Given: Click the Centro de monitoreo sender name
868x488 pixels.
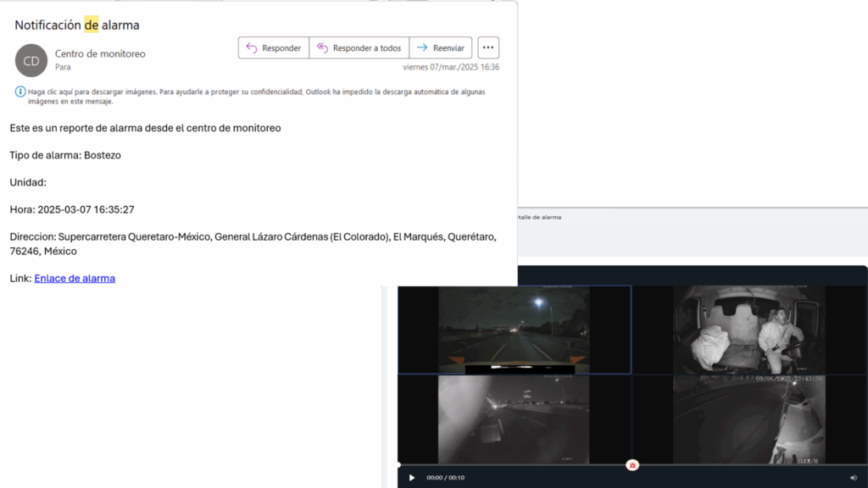Looking at the screenshot, I should point(100,53).
